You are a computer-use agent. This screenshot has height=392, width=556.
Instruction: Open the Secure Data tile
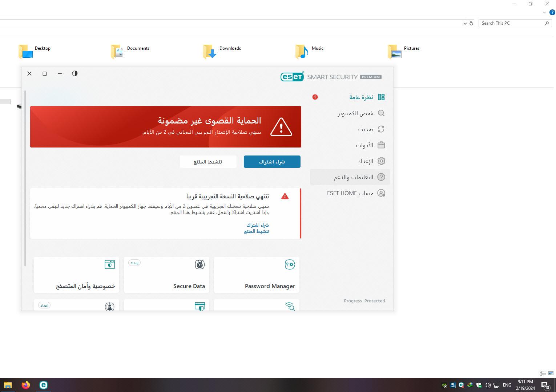(166, 275)
